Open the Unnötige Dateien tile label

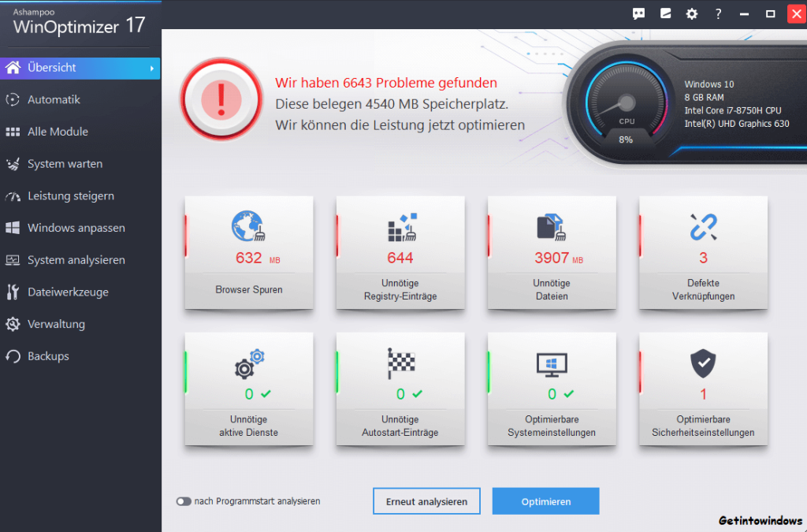coord(552,290)
